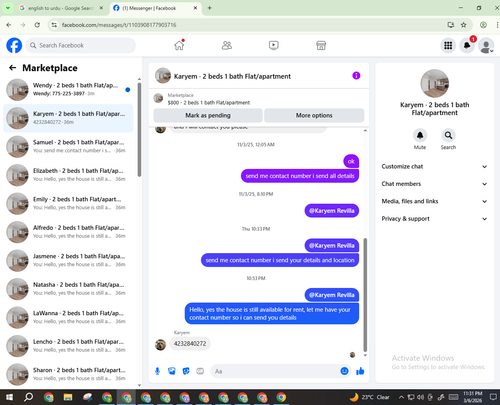Click the large listing photo in right panel
The image size is (500, 405).
[x=434, y=83]
